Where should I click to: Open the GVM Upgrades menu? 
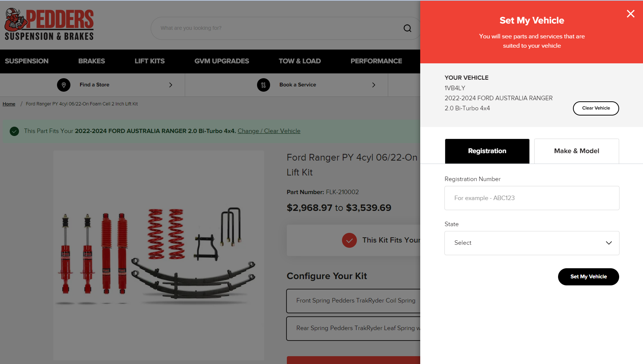pos(222,61)
